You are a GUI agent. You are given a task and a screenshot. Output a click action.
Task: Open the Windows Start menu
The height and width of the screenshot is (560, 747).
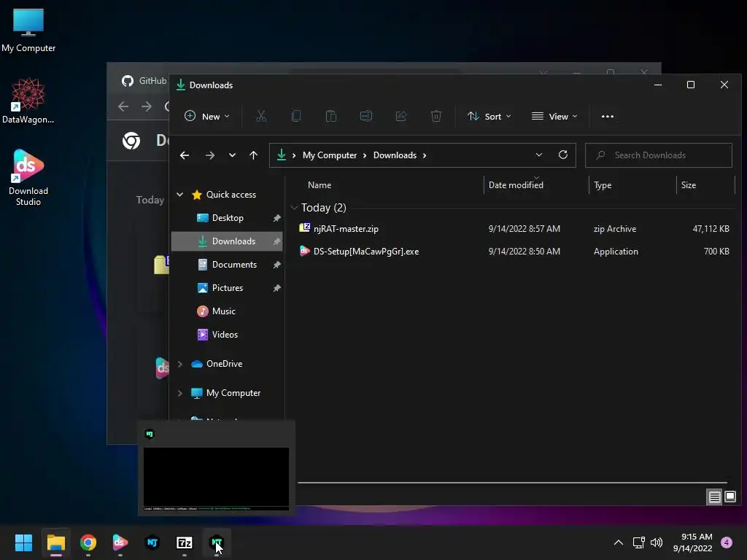pos(23,542)
